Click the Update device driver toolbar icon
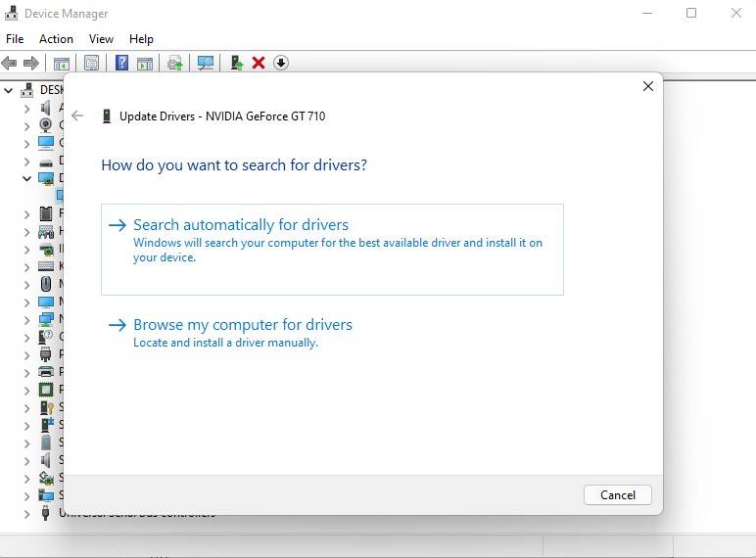The width and height of the screenshot is (756, 558). (174, 63)
